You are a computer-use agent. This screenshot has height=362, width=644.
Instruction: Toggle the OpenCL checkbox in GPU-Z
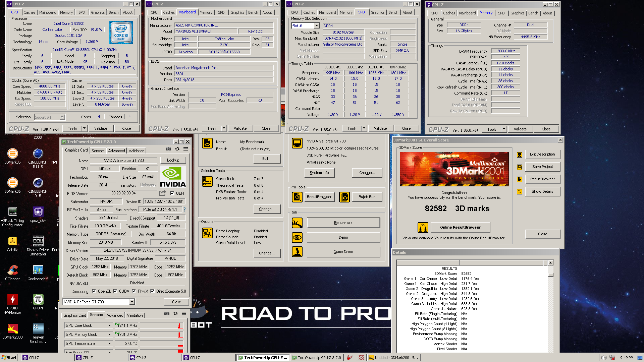coord(94,291)
